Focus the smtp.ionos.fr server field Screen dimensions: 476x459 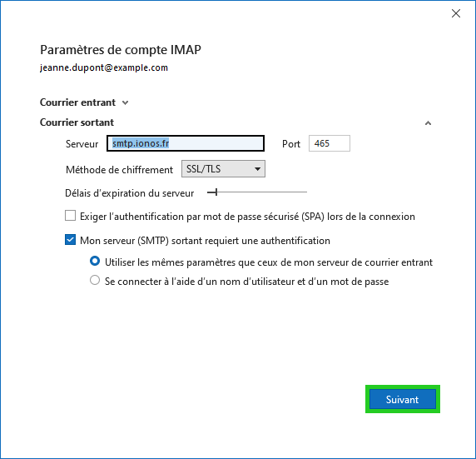point(186,143)
